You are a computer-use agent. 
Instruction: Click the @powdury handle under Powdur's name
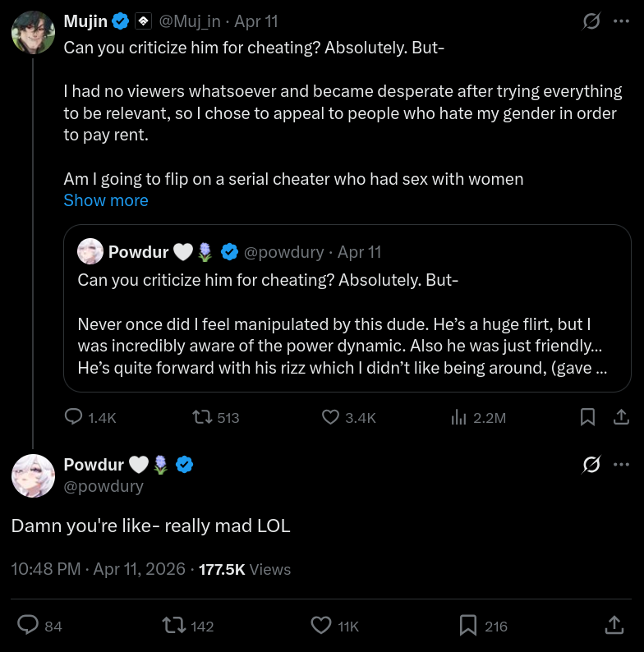pos(103,485)
